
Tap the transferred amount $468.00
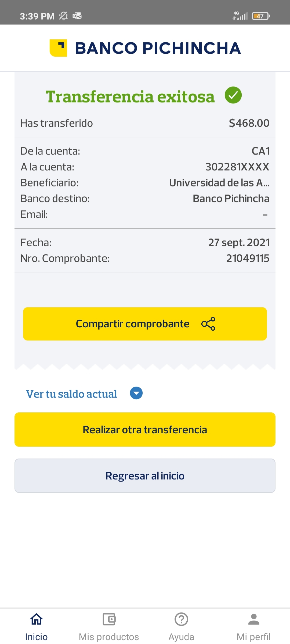tap(249, 123)
